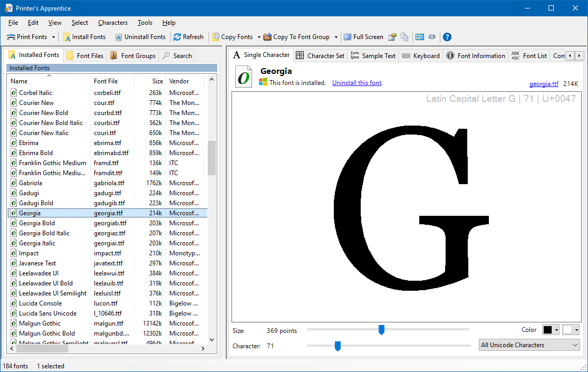Switch to the Font Groups tab
588x372 pixels.
tap(133, 55)
